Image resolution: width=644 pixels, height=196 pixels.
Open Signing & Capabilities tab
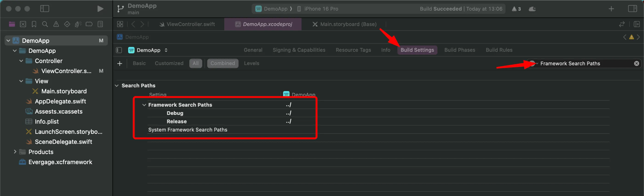tap(299, 50)
